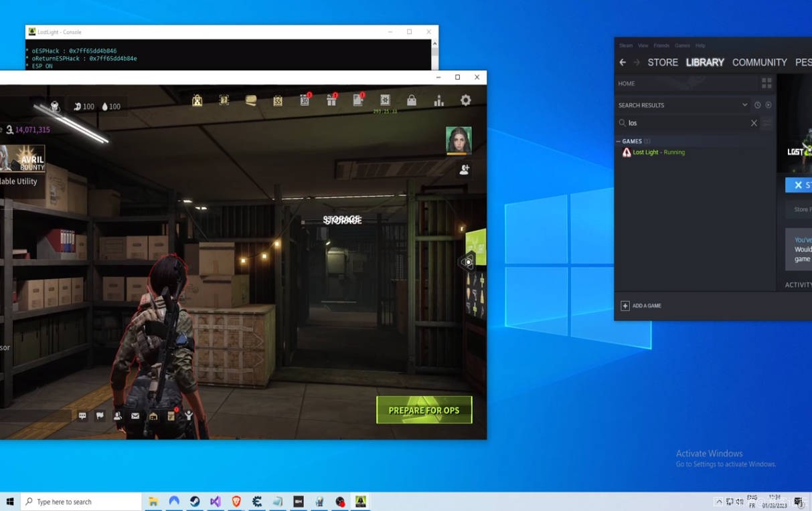The width and height of the screenshot is (812, 511).
Task: Toggle the ready-to-play filter icon
Action: tap(768, 105)
